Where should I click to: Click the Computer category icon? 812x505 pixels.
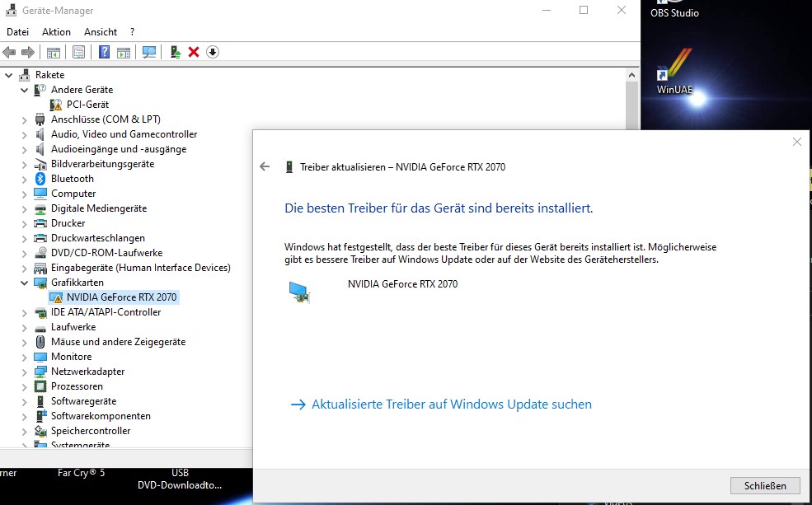coord(40,194)
